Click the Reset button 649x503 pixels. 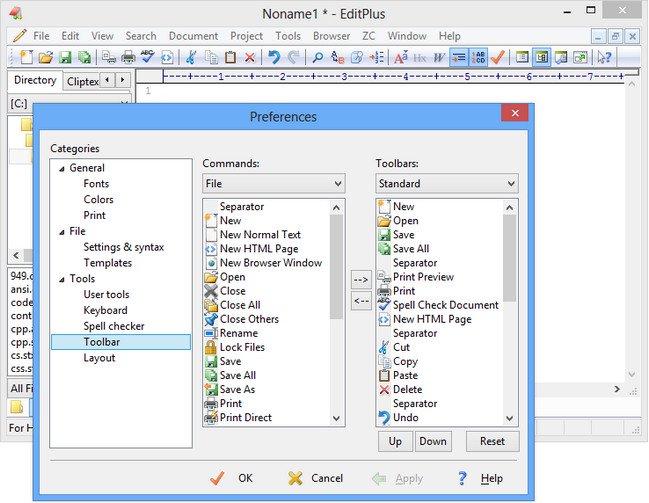(492, 441)
